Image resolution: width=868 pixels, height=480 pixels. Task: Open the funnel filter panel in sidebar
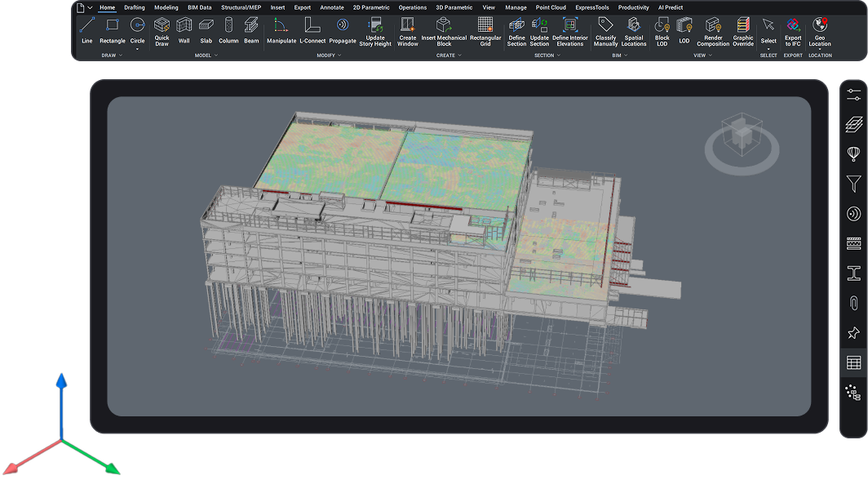click(853, 184)
